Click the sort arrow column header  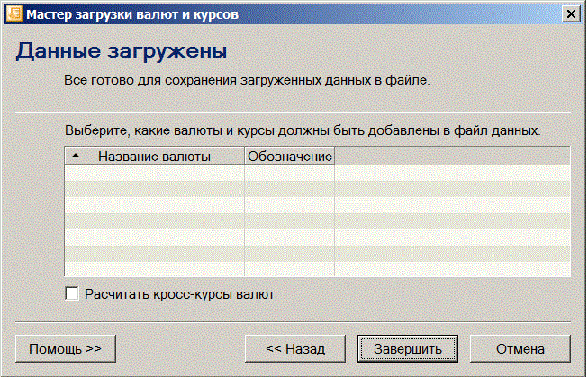[x=76, y=156]
